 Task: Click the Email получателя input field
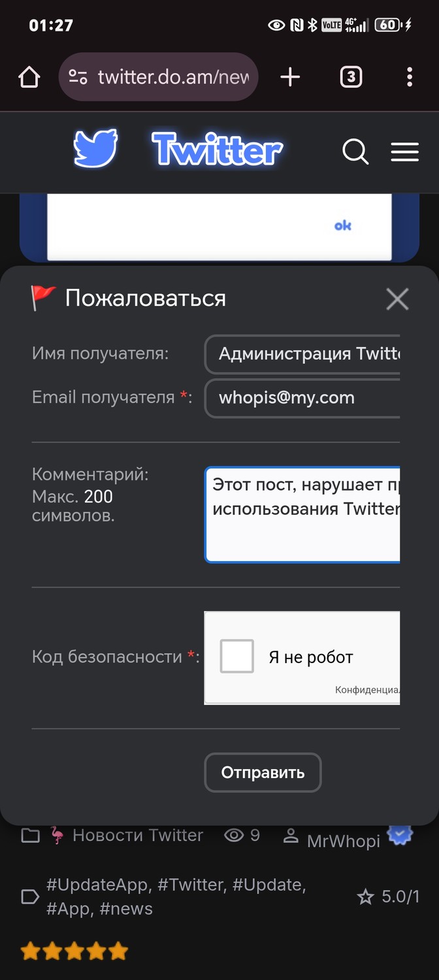click(302, 398)
